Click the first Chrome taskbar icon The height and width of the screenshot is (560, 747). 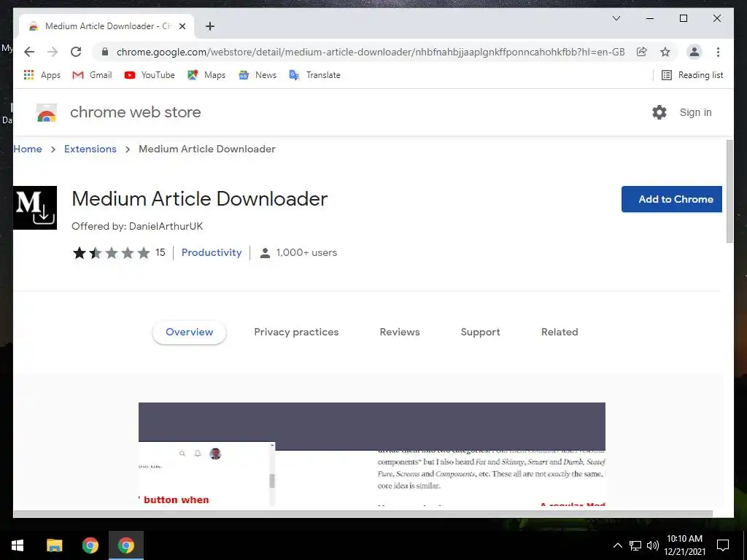(90, 545)
